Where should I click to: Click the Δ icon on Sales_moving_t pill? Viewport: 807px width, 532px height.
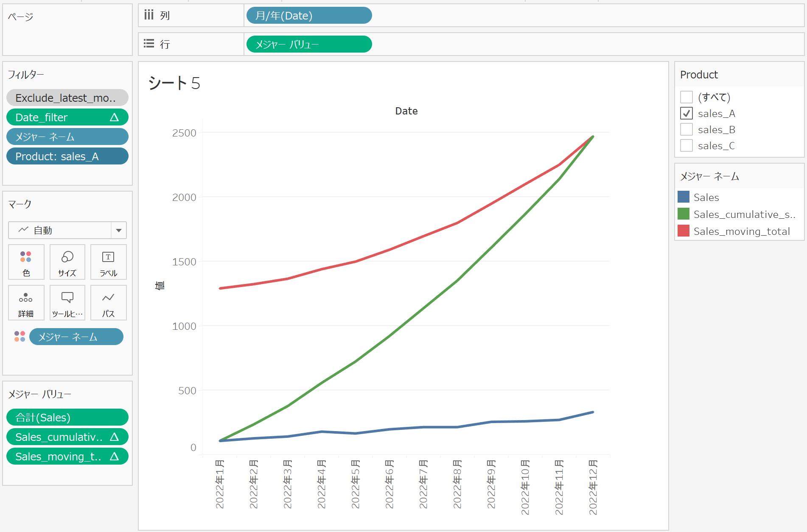coord(115,457)
